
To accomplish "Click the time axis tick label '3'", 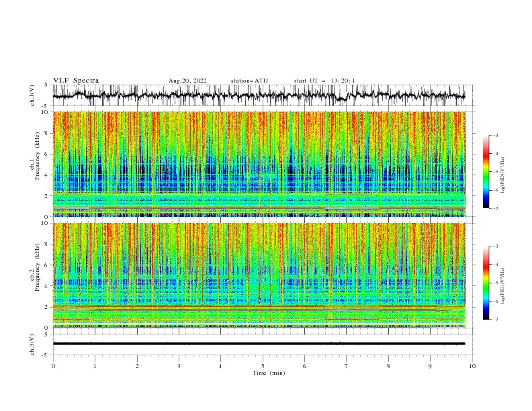I will pyautogui.click(x=179, y=366).
